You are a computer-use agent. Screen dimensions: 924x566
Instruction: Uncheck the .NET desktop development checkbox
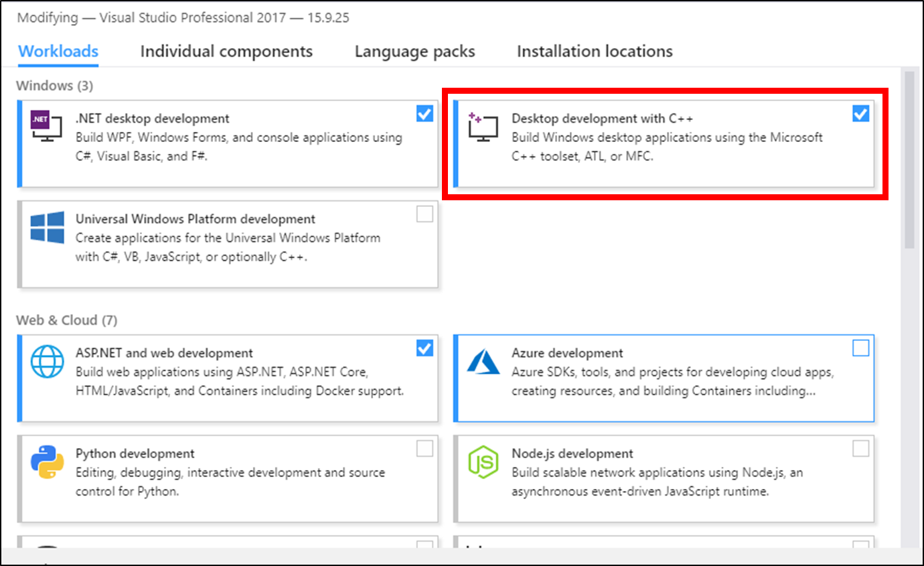(x=425, y=114)
